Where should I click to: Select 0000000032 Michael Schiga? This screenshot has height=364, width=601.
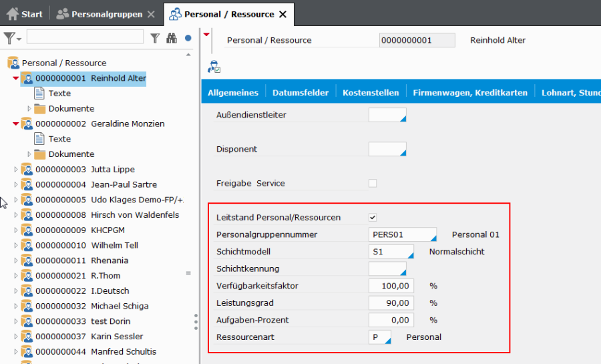(92, 306)
